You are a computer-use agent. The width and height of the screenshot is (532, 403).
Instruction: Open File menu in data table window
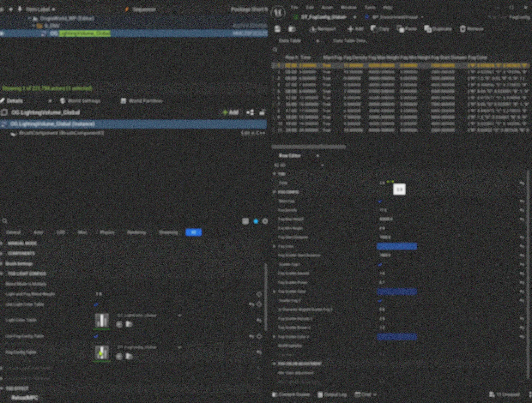pyautogui.click(x=294, y=8)
